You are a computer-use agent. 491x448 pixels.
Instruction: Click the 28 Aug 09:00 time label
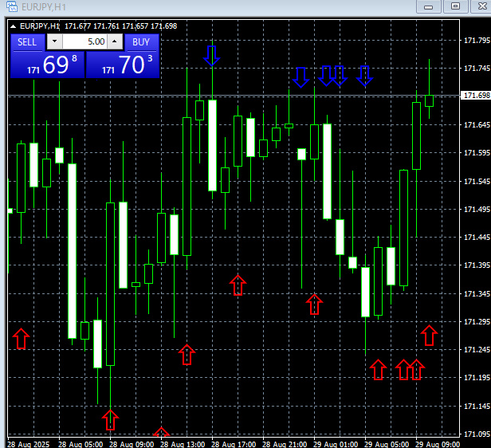[x=132, y=444]
